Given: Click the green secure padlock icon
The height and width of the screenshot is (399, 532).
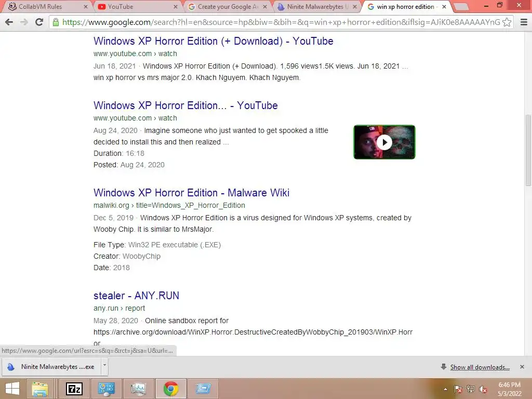Looking at the screenshot, I should click(x=56, y=22).
